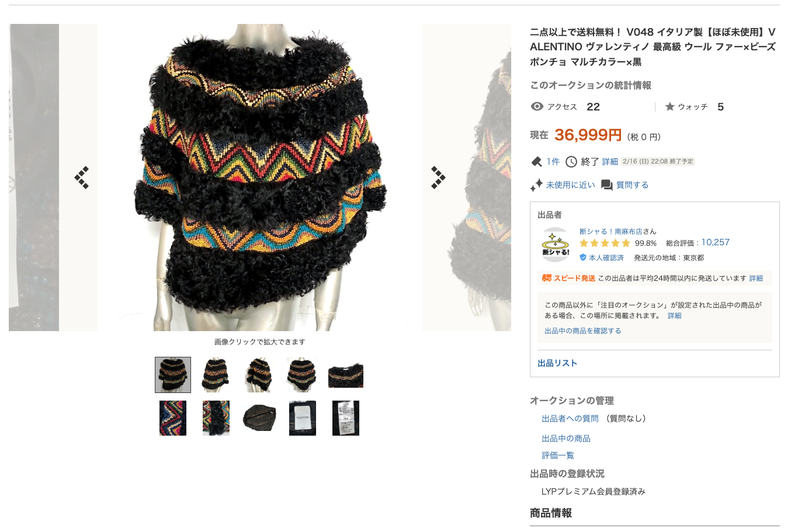Show the next product image arrow
Screen dimensions: 791x532
(x=438, y=178)
